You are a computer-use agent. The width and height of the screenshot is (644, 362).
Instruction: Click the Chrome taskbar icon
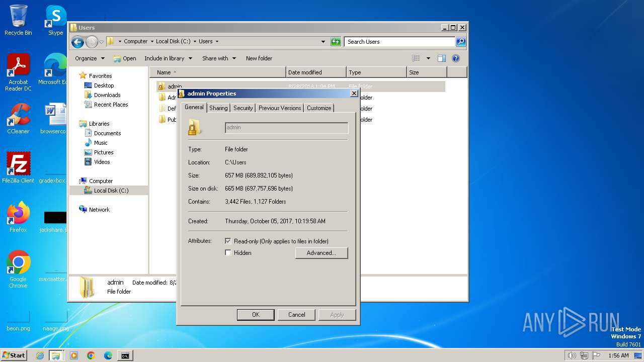91,355
